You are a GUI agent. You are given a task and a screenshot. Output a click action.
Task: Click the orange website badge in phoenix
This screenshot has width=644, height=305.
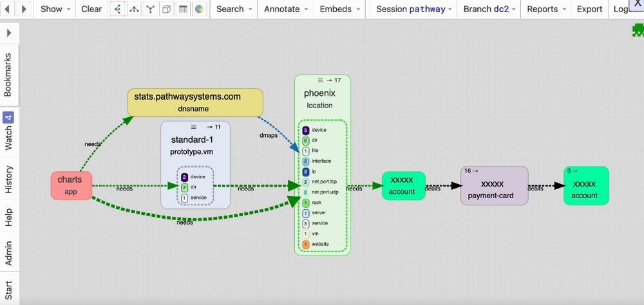(305, 245)
